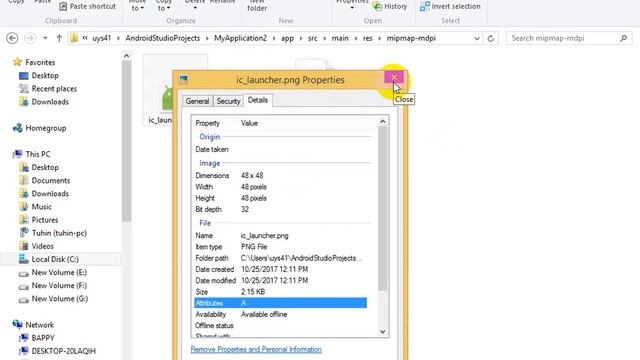Click the search magnifier icon
Image resolution: width=640 pixels, height=360 pixels.
623,38
